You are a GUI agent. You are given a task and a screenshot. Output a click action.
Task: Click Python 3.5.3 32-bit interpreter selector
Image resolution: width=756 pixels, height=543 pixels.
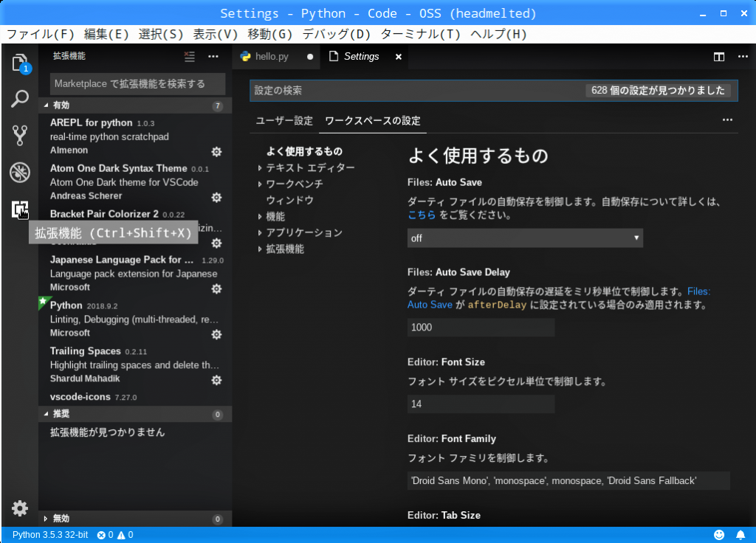(x=50, y=535)
